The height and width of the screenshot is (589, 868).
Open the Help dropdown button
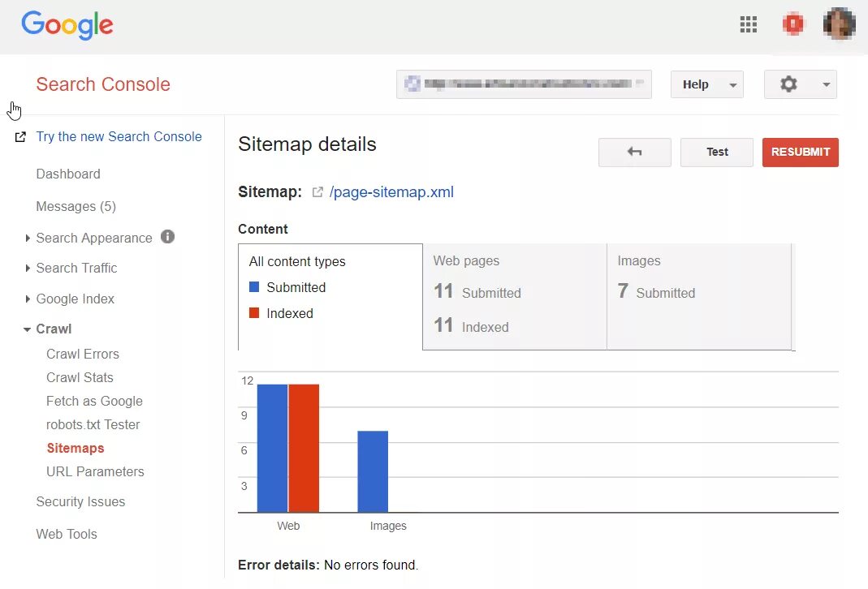(x=707, y=84)
